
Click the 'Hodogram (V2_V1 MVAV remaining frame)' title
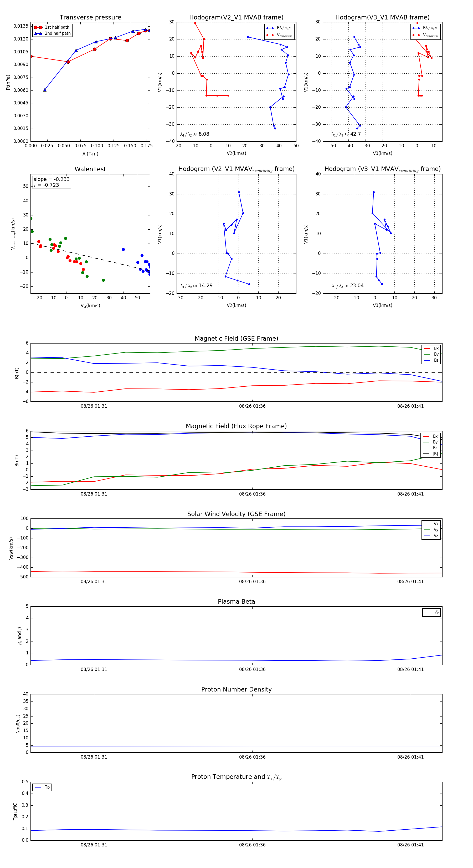(236, 169)
